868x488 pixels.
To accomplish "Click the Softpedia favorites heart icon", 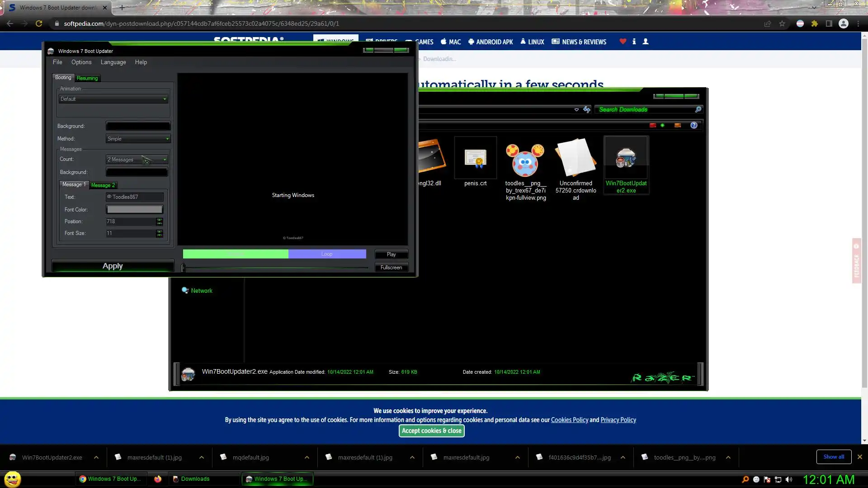I will click(623, 42).
